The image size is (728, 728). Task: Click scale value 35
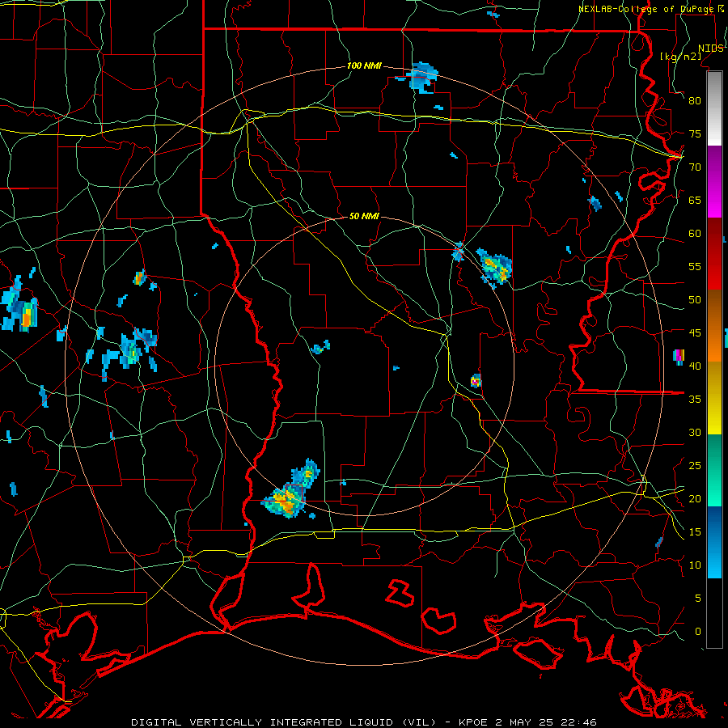(695, 400)
